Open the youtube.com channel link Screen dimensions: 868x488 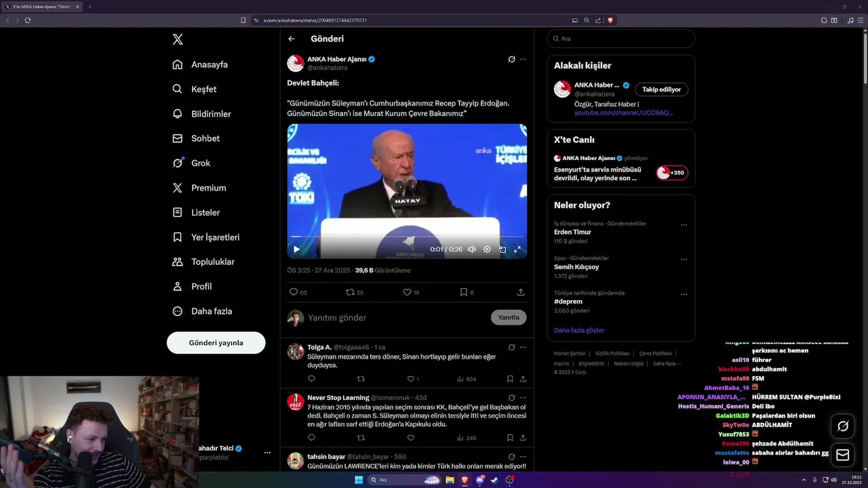623,113
